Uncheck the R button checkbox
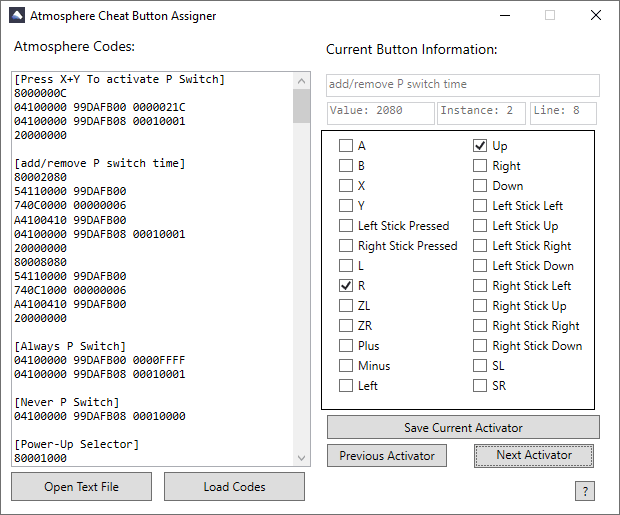Image resolution: width=620 pixels, height=515 pixels. pyautogui.click(x=346, y=286)
